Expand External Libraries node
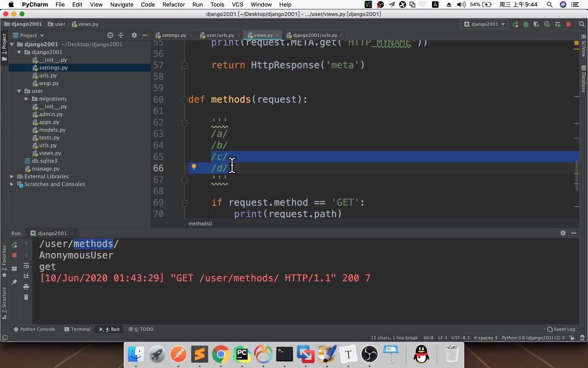This screenshot has width=588, height=368. point(12,176)
